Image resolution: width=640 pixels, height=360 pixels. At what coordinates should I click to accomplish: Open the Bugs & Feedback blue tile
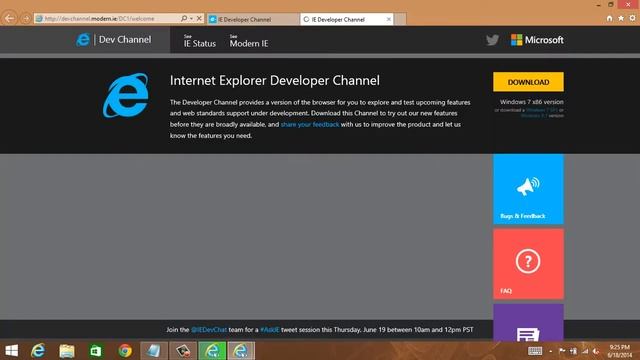pyautogui.click(x=528, y=189)
